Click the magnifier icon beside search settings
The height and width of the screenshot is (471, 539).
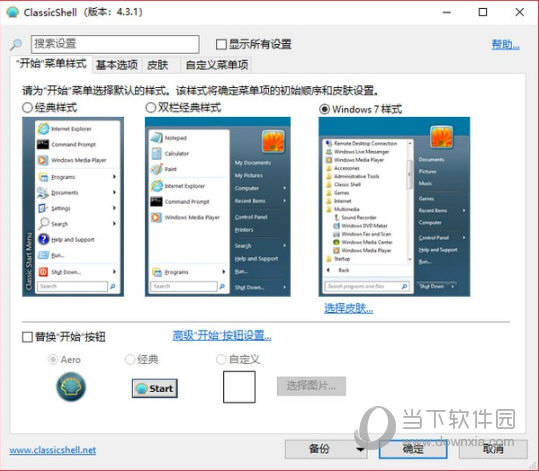coord(16,44)
